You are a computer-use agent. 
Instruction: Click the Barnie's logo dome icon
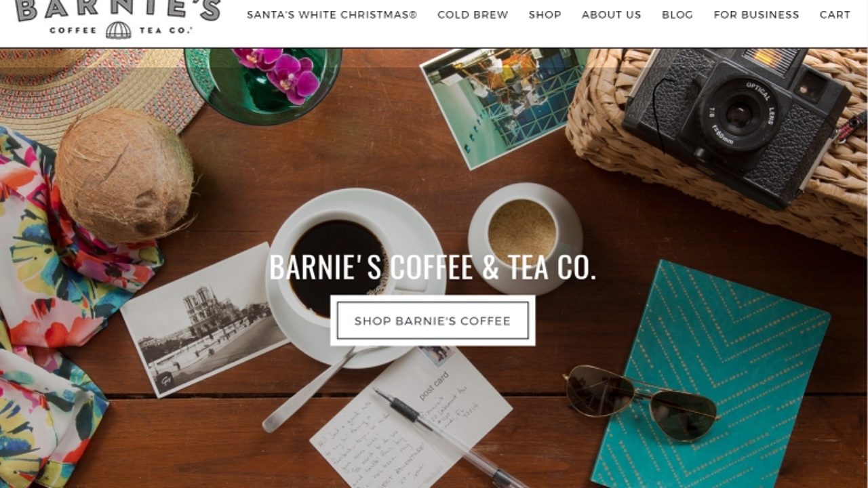click(118, 30)
